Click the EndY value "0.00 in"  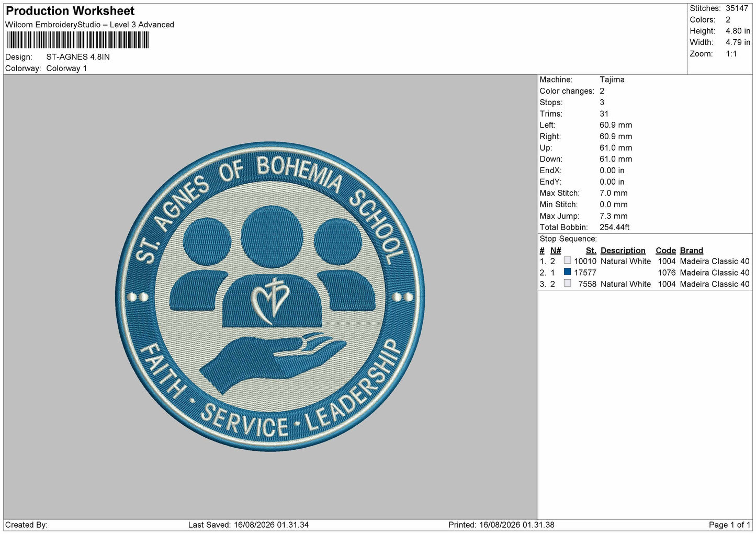pos(612,182)
